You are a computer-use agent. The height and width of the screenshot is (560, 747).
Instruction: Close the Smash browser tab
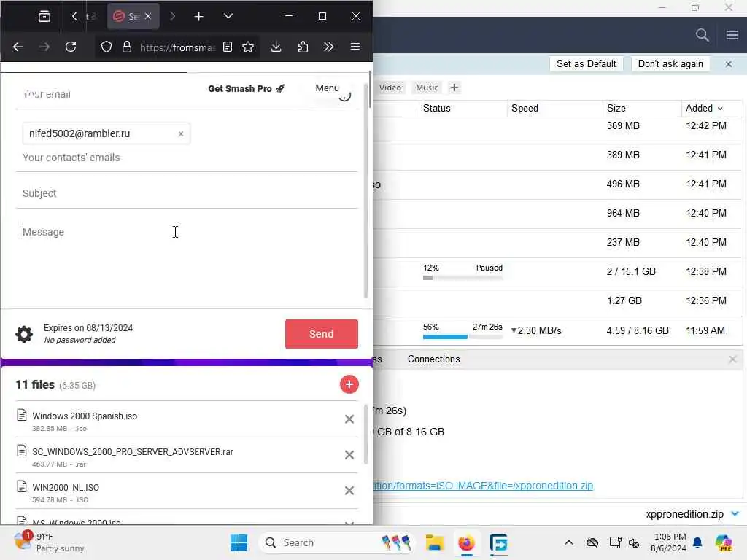point(148,16)
